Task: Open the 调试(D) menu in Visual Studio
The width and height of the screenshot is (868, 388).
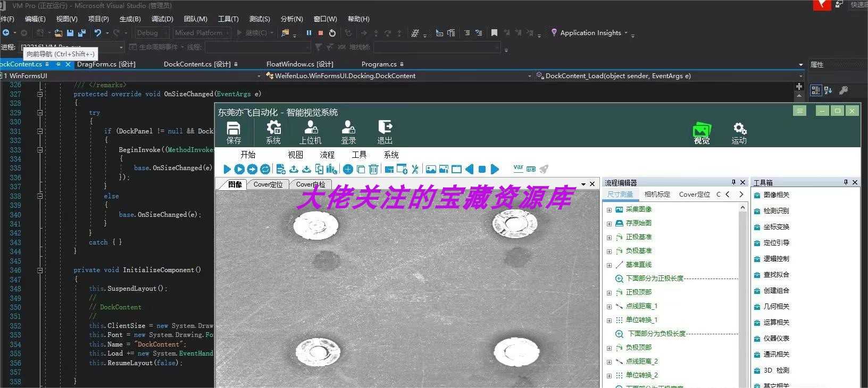Action: (x=162, y=19)
